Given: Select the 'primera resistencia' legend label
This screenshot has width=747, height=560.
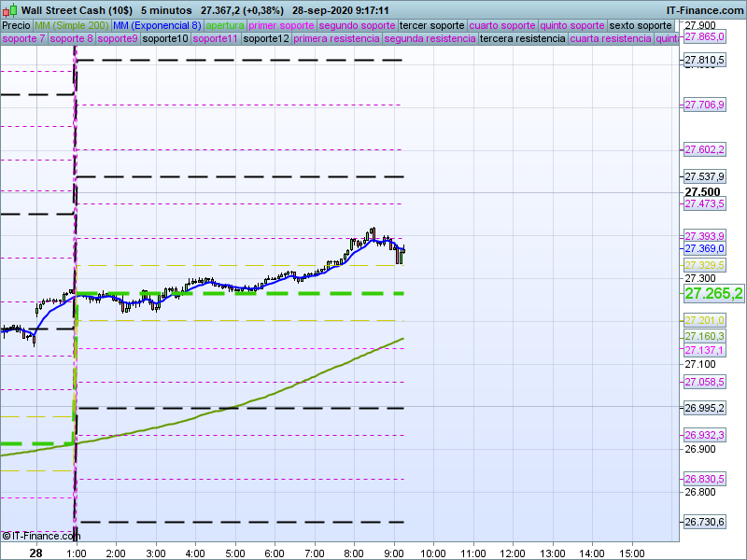Looking at the screenshot, I should click(336, 39).
